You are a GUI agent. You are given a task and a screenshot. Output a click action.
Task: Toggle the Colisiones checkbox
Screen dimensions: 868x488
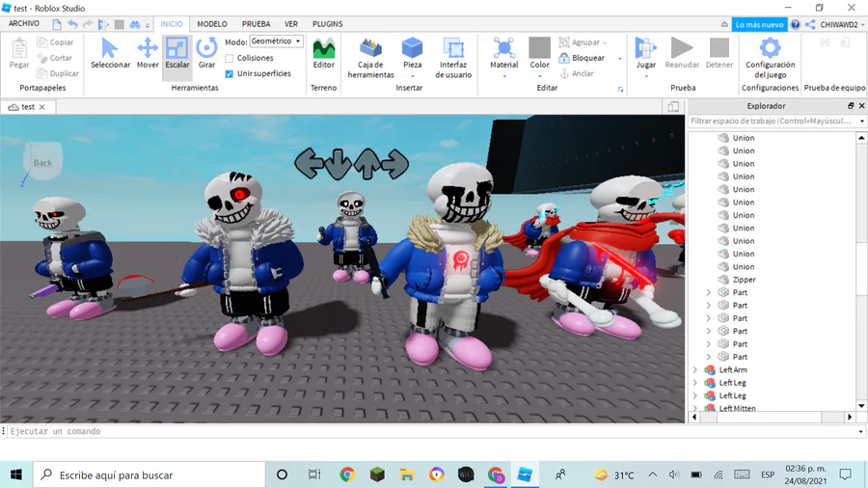[230, 58]
